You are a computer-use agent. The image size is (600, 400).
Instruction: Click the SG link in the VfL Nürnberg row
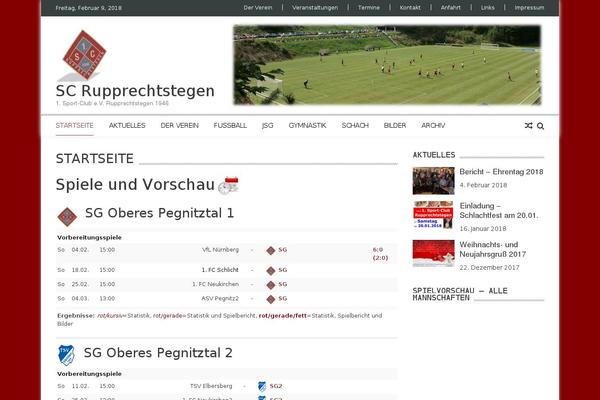283,250
